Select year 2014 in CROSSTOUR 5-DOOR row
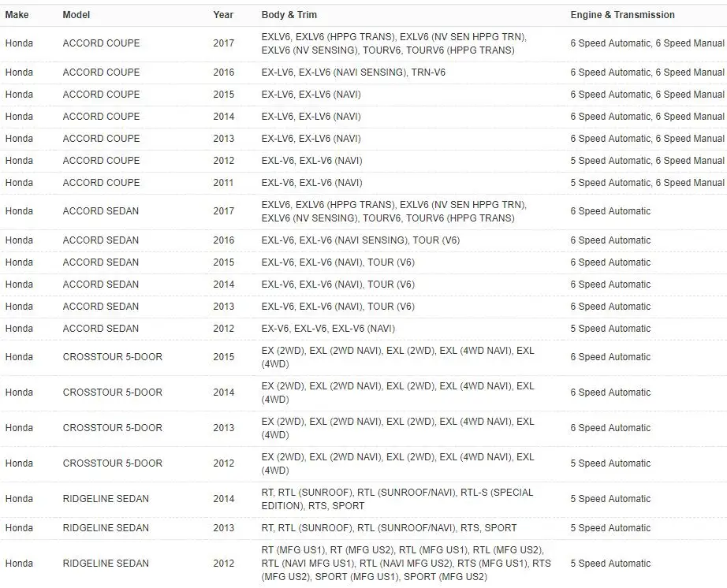Viewport: 727px width, 588px height. tap(223, 393)
